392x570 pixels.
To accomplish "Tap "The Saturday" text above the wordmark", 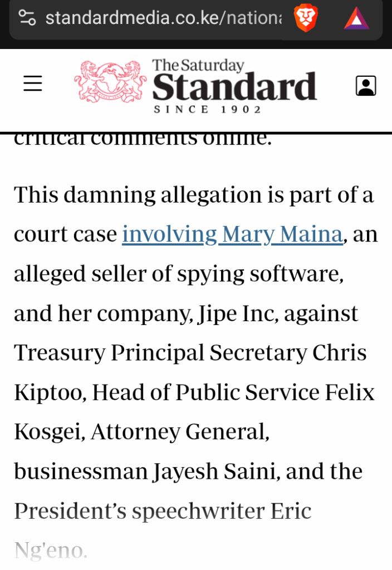I will [198, 66].
